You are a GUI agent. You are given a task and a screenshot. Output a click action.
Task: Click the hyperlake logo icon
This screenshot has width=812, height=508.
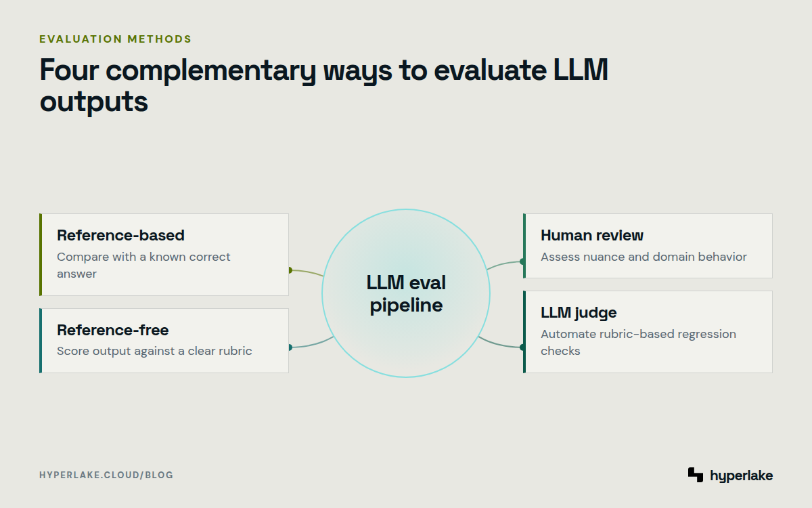coord(696,475)
